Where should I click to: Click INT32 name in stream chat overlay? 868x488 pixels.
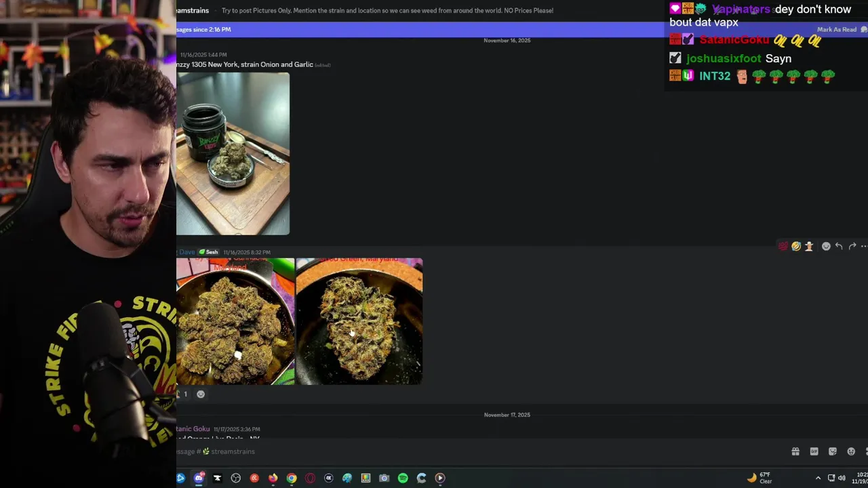(x=715, y=76)
